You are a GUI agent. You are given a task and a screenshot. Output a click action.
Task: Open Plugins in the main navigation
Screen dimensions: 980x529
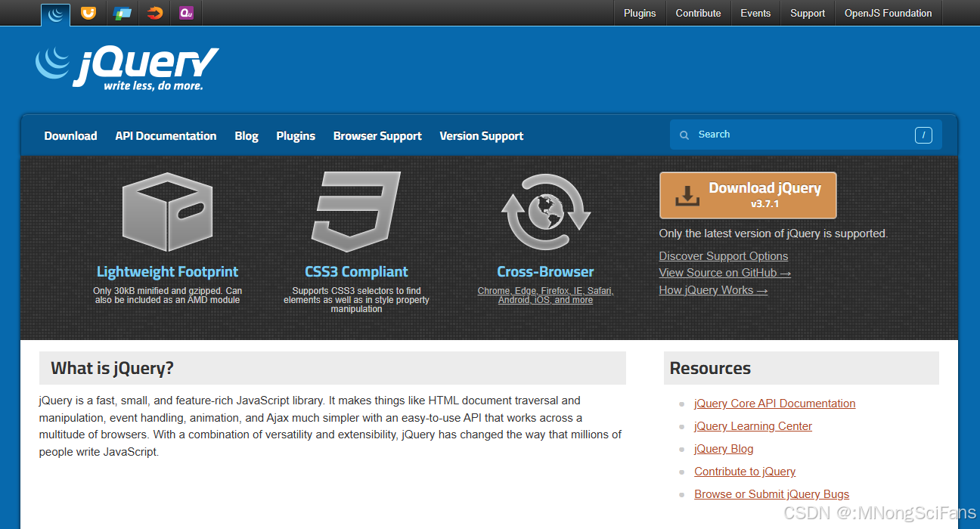pyautogui.click(x=296, y=136)
